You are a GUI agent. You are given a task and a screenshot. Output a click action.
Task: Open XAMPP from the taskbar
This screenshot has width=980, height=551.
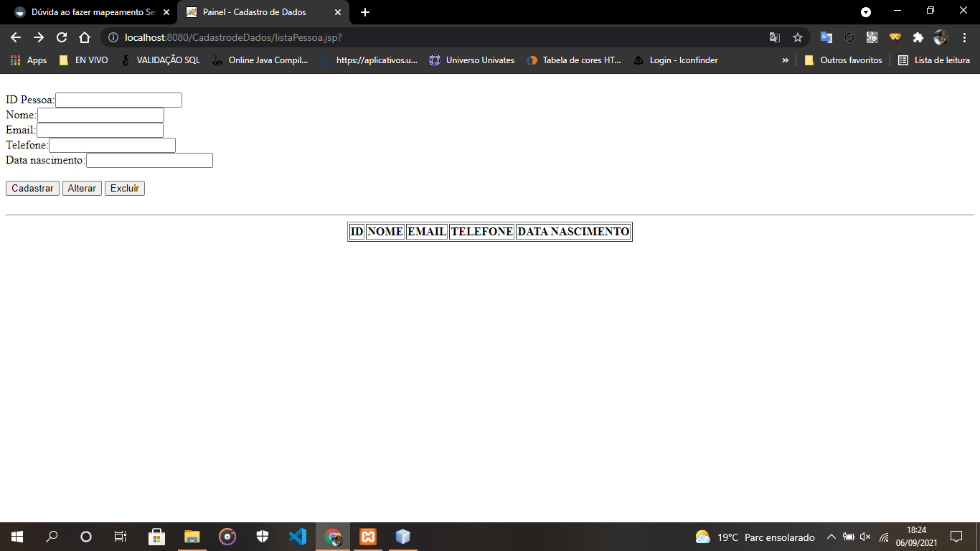click(x=368, y=537)
